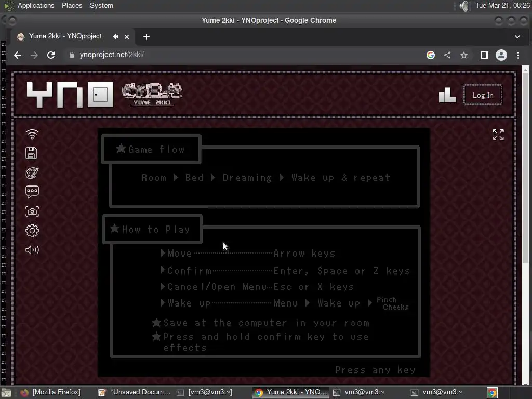Screen dimensions: 532x399
Task: Click scrollbar up arrow
Action: click(525, 69)
